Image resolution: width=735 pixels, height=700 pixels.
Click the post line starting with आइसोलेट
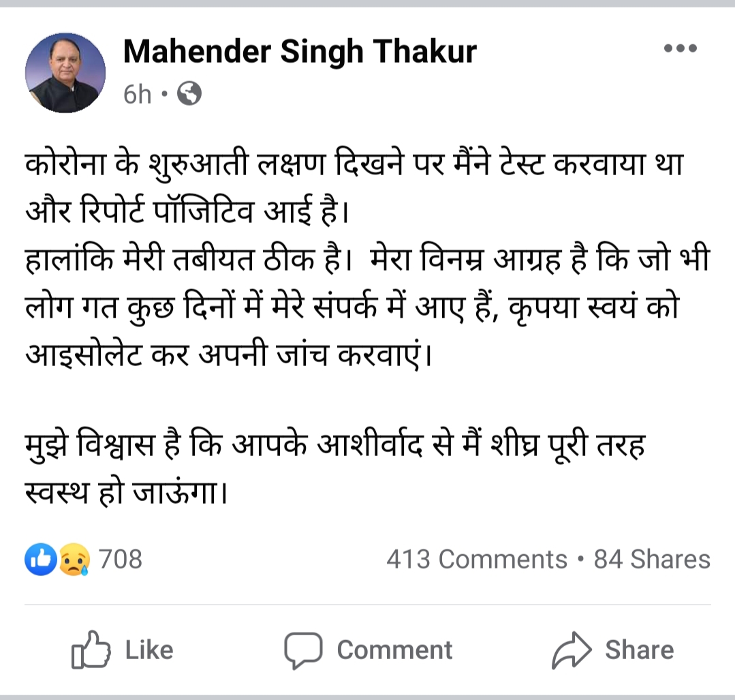(229, 355)
